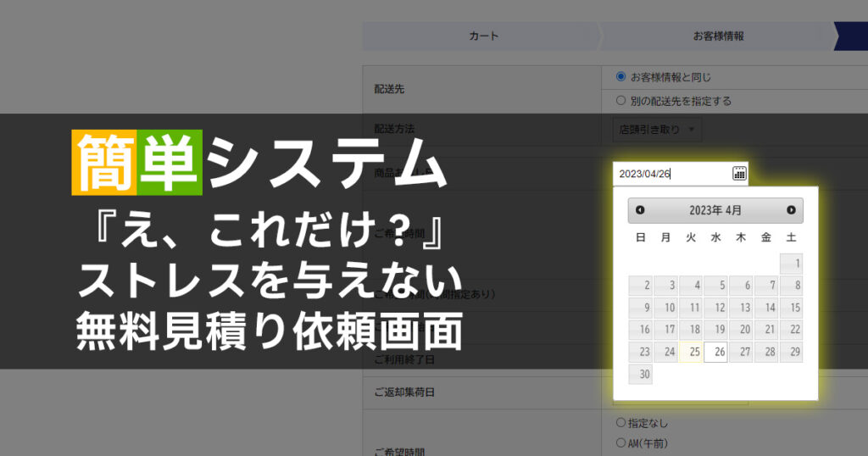Pick April 24 in the calendar
This screenshot has height=456, width=868.
click(x=665, y=352)
